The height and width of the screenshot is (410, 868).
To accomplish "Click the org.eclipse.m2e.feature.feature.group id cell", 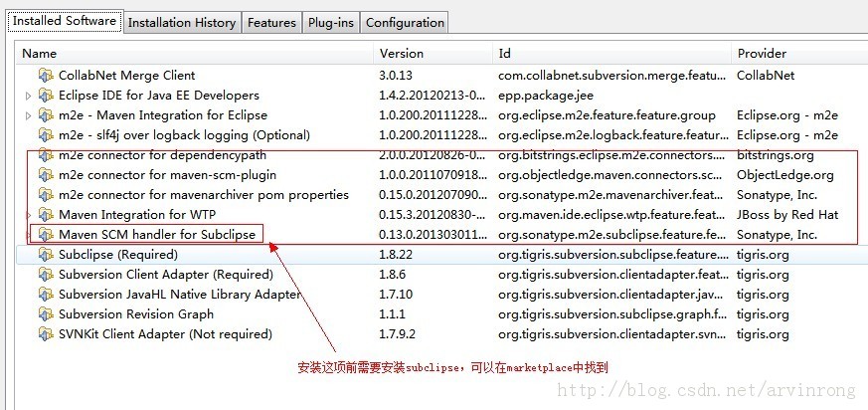I will coord(607,115).
